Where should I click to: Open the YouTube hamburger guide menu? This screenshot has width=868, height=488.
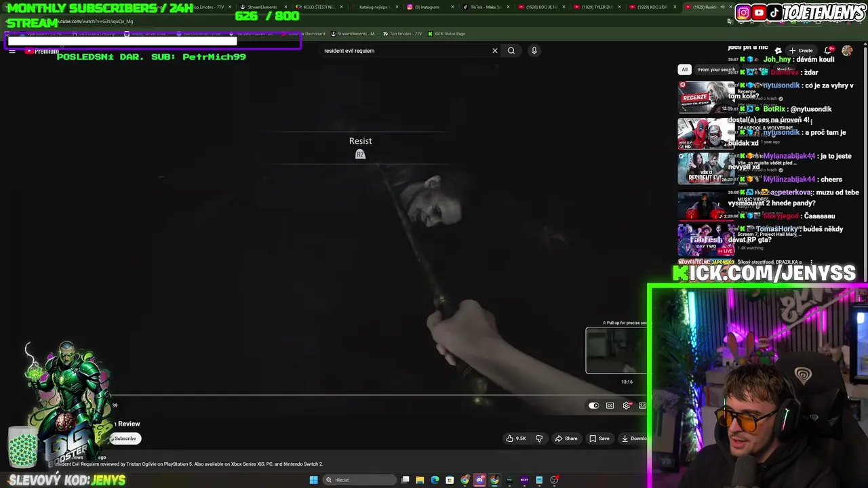(12, 51)
